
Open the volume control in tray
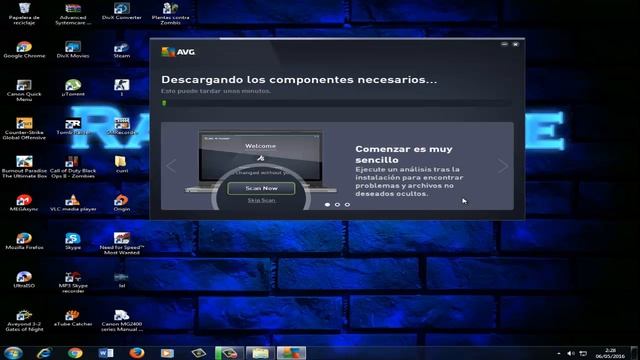pos(571,353)
